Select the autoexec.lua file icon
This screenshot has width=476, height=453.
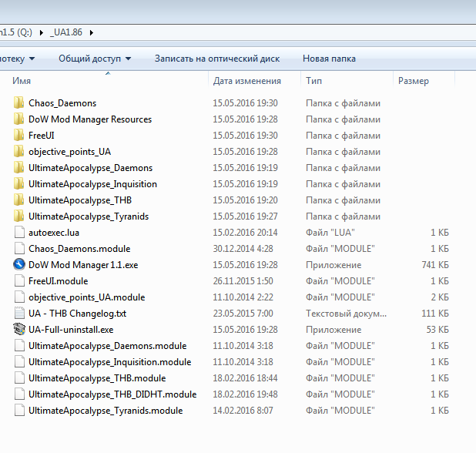pyautogui.click(x=19, y=232)
